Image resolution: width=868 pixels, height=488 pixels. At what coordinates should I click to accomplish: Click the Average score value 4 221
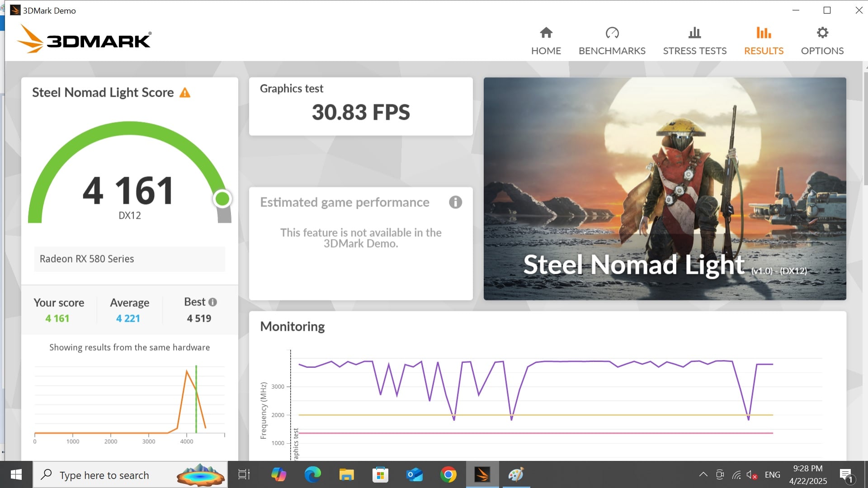(128, 319)
